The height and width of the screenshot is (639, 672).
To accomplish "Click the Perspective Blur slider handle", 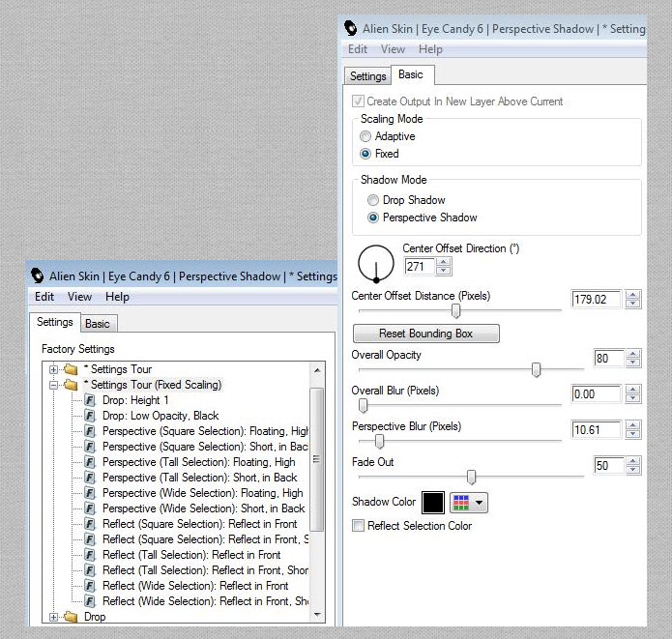I will point(379,441).
